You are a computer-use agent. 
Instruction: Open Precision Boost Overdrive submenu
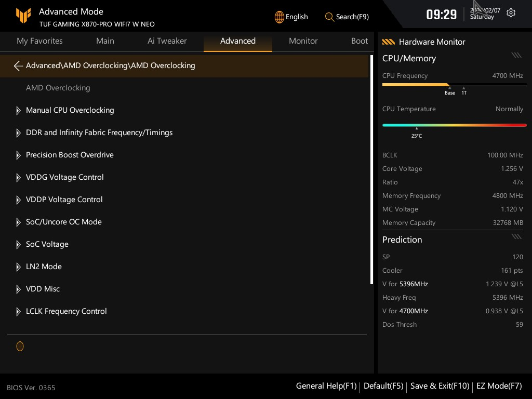(70, 155)
